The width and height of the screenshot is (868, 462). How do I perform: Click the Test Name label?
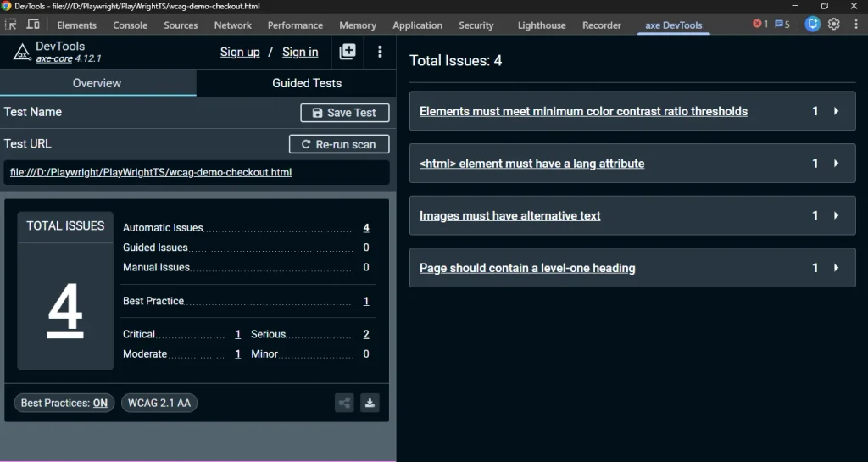click(x=33, y=112)
